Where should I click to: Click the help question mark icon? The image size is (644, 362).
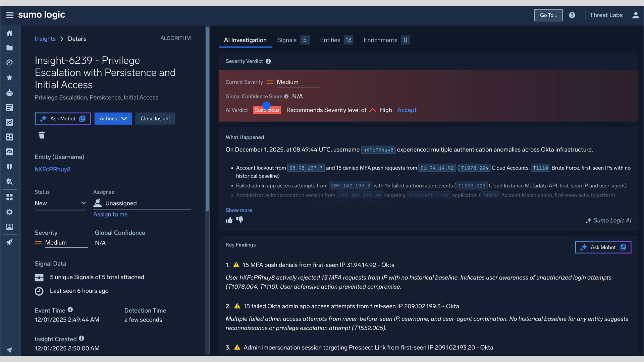click(x=572, y=15)
